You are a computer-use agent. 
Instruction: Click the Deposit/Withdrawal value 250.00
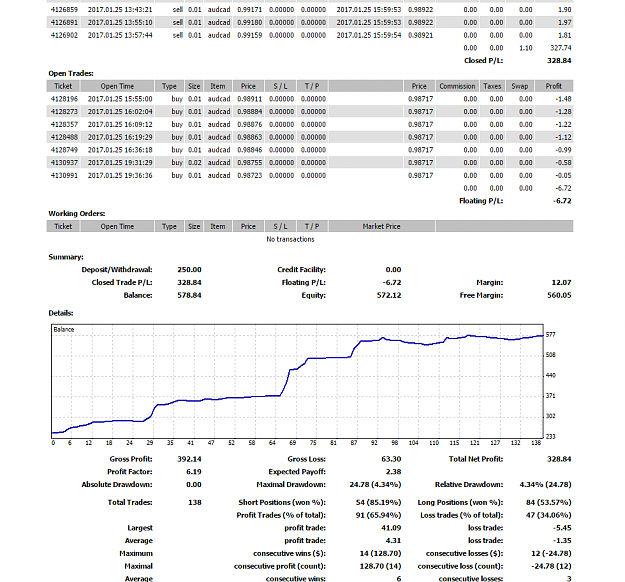click(189, 270)
